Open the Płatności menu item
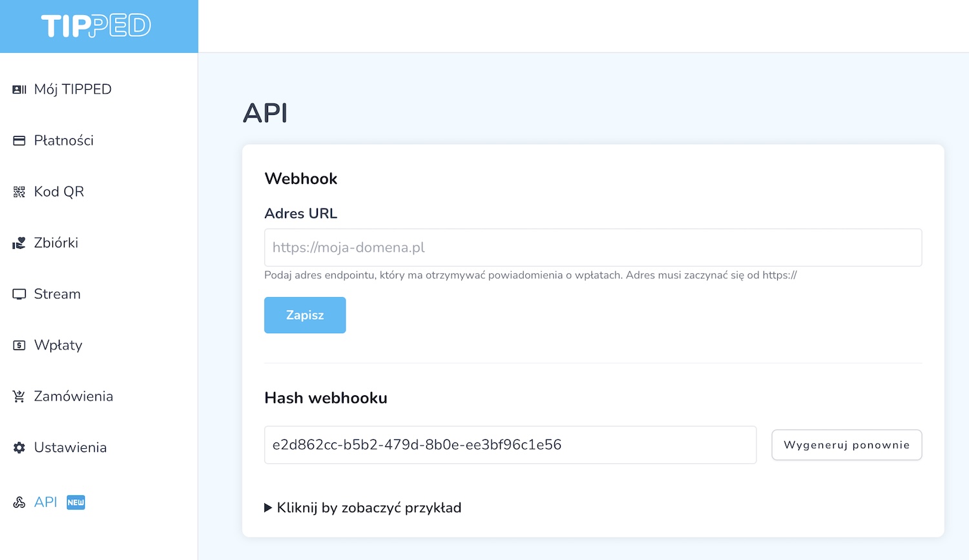 tap(63, 141)
